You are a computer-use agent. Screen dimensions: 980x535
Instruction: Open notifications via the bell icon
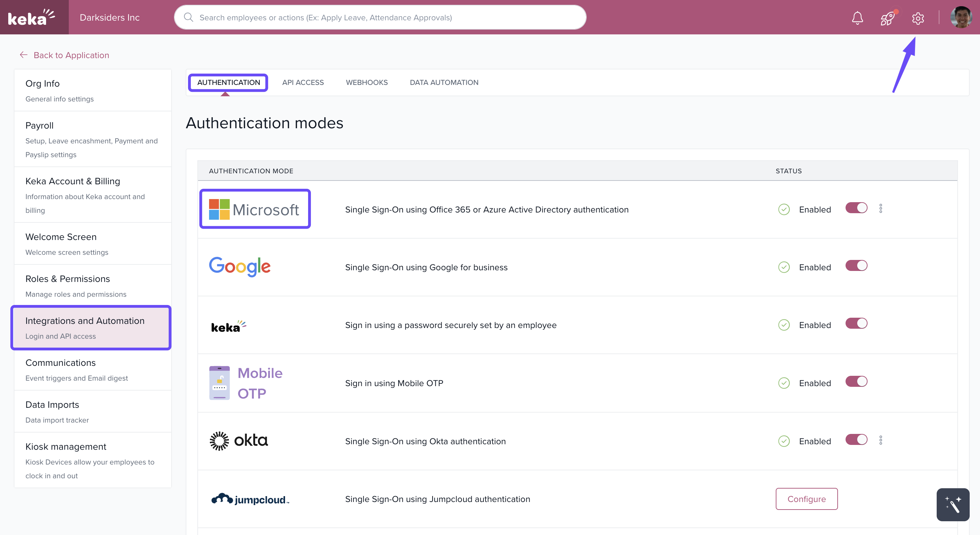tap(857, 18)
